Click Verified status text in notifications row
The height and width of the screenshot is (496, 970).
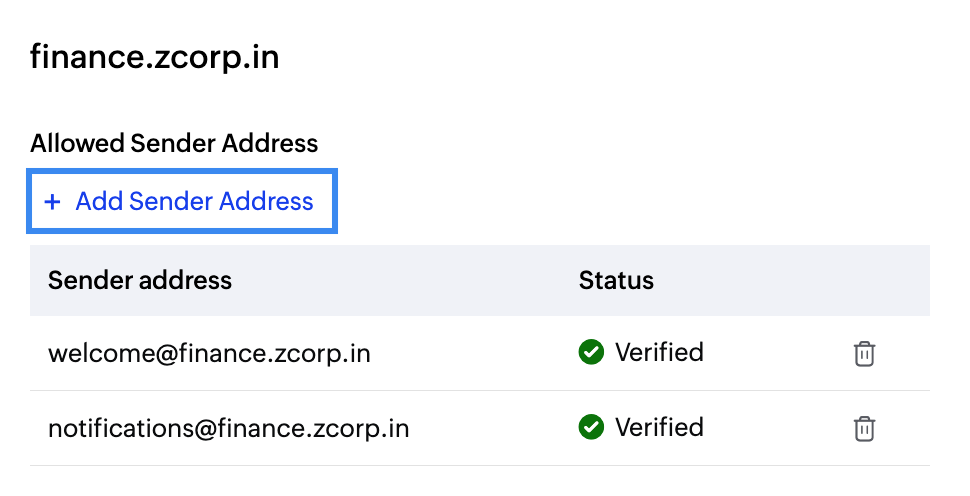click(659, 427)
